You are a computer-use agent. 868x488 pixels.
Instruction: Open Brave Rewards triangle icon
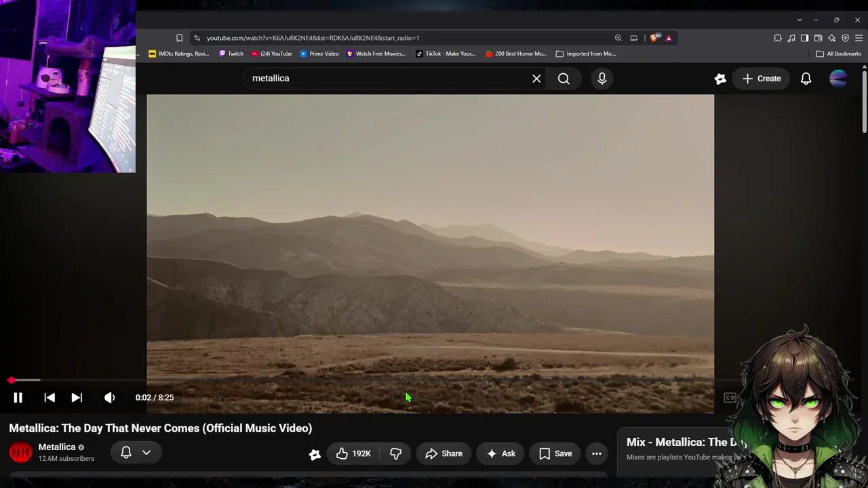tap(669, 38)
